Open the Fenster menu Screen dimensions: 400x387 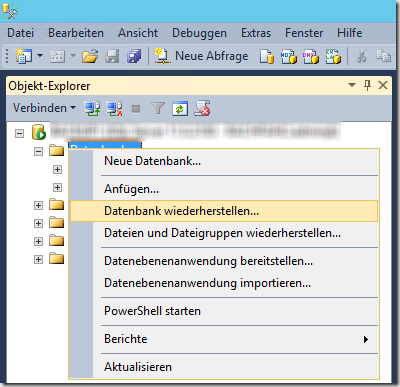304,33
